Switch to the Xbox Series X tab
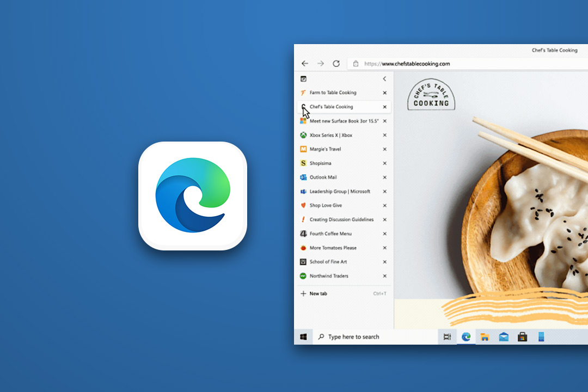 [339, 135]
